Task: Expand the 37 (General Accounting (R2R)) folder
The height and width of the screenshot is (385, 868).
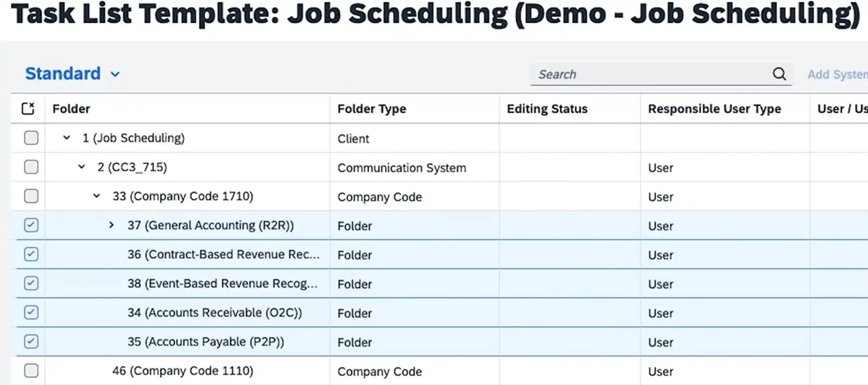Action: click(x=111, y=225)
